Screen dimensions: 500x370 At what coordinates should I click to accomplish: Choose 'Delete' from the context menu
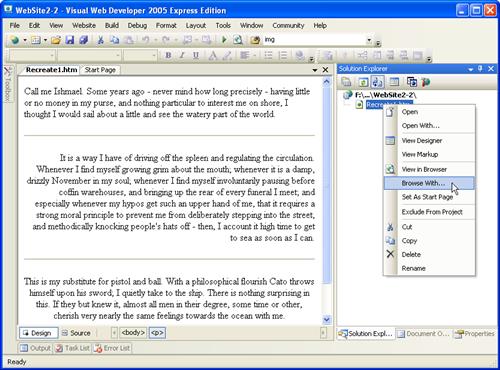(429, 254)
